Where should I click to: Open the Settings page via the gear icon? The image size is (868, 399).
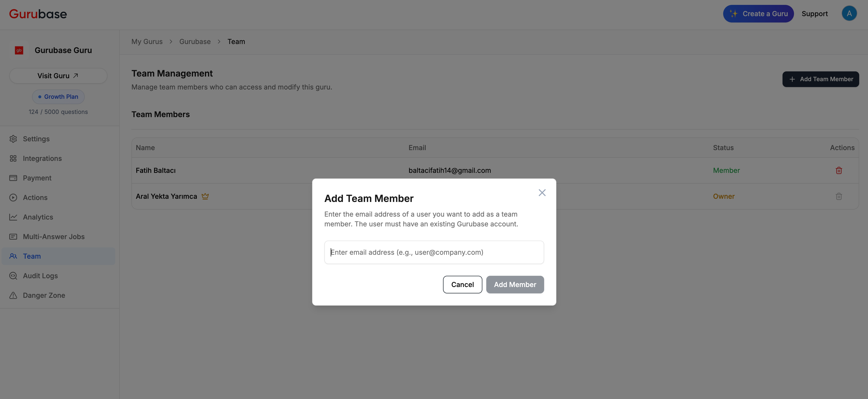tap(13, 139)
